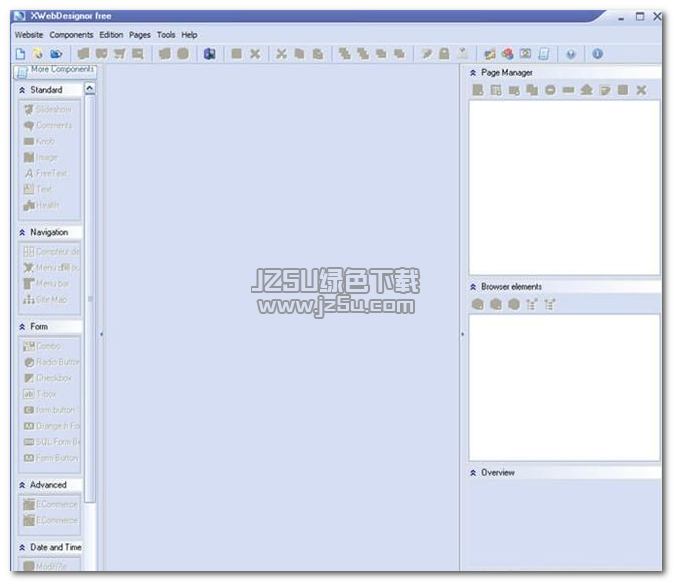Open the Website menu
The image size is (673, 582).
point(29,35)
